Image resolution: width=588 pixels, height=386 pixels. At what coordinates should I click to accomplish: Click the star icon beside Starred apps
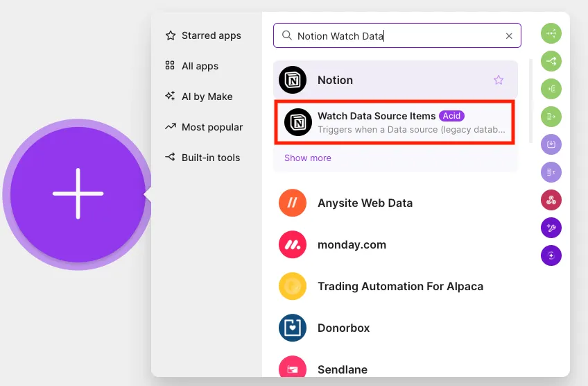171,35
